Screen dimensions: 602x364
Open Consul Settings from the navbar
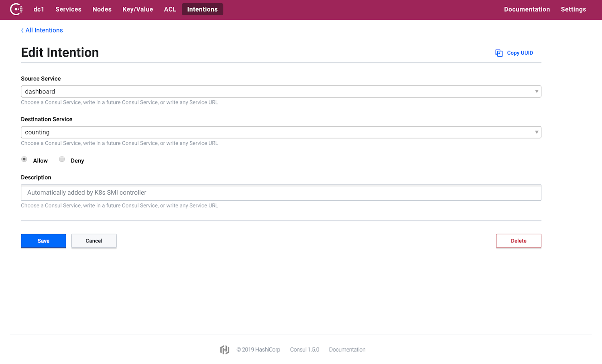[x=574, y=9]
